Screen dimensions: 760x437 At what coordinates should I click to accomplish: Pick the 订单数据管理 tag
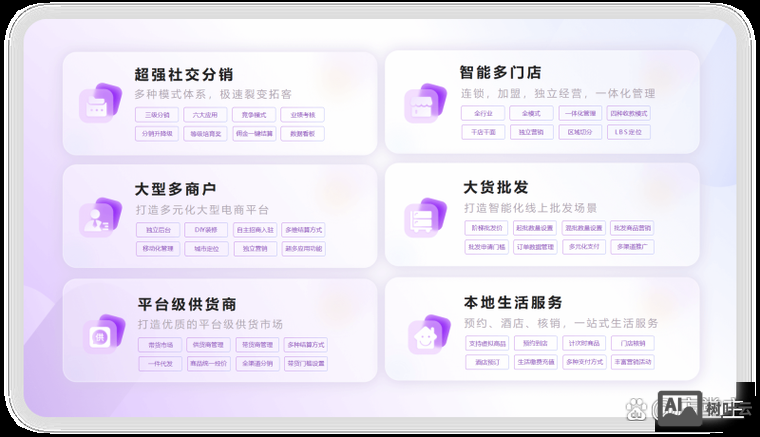[x=535, y=247]
